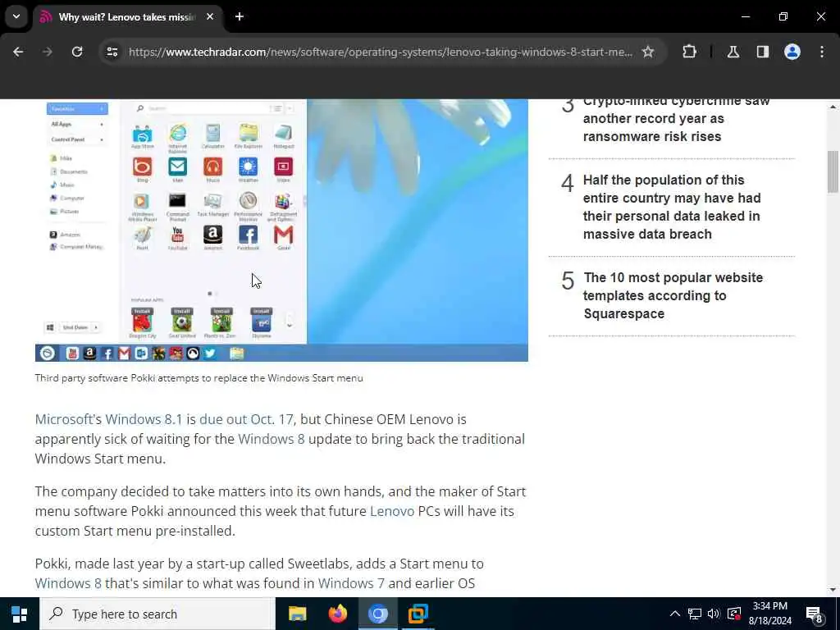The height and width of the screenshot is (630, 840).
Task: Click the page vertical scrollbar thumb
Action: pyautogui.click(x=833, y=171)
